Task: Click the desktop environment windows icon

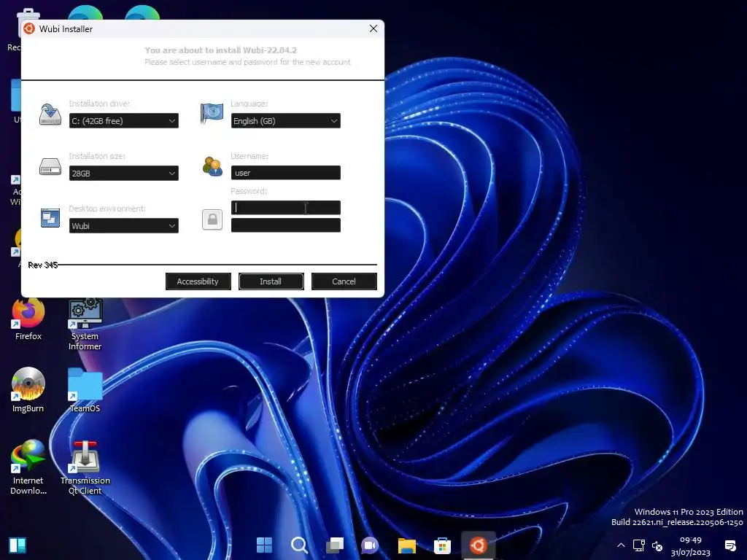Action: click(x=50, y=218)
